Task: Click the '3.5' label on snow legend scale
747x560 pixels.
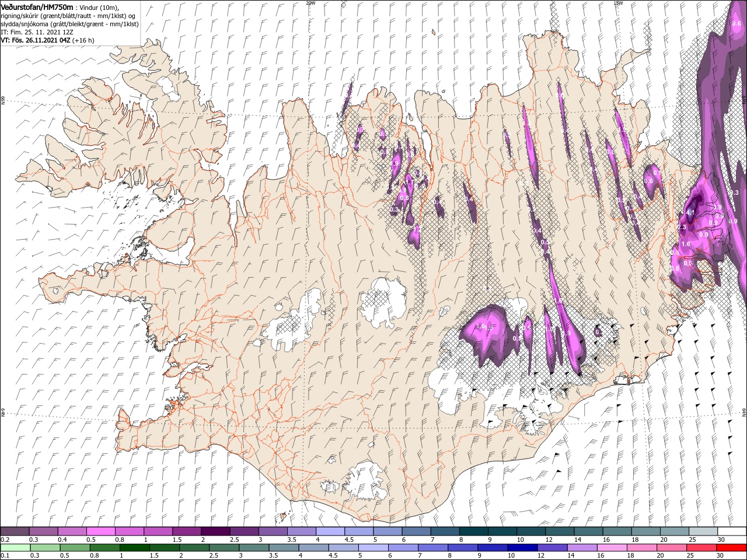Action: 291,540
